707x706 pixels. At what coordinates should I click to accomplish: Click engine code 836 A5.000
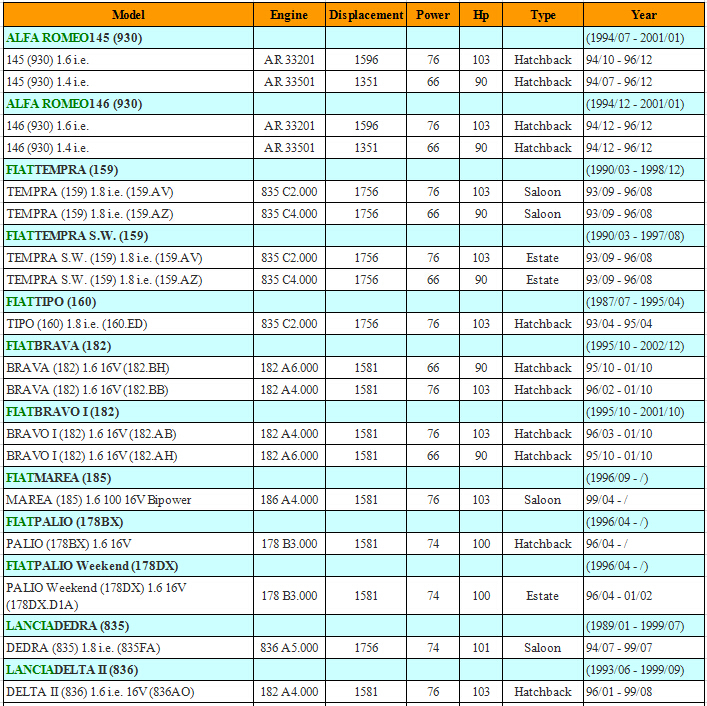[x=289, y=648]
